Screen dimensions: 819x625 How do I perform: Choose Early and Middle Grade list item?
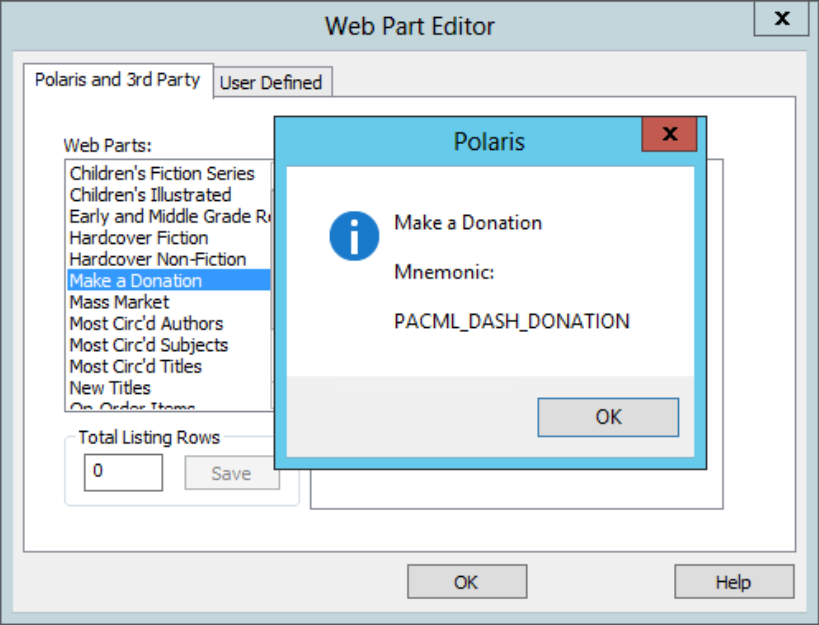tap(168, 216)
